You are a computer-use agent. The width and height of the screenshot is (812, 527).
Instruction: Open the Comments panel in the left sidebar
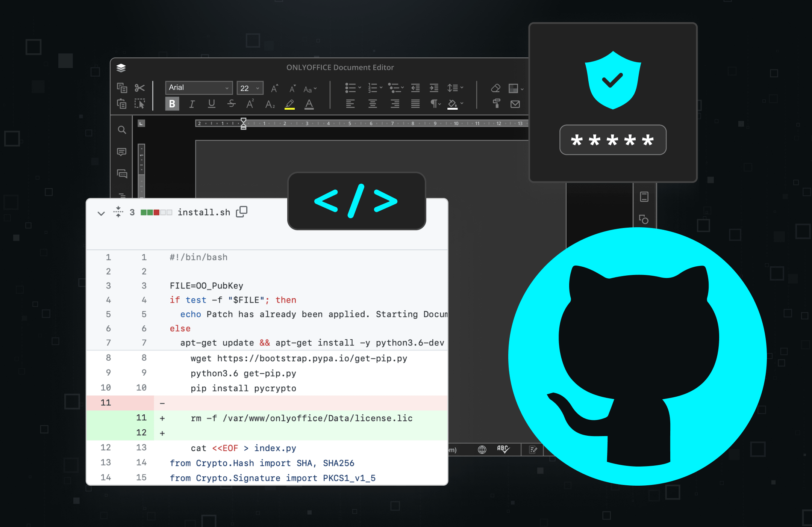coord(121,152)
